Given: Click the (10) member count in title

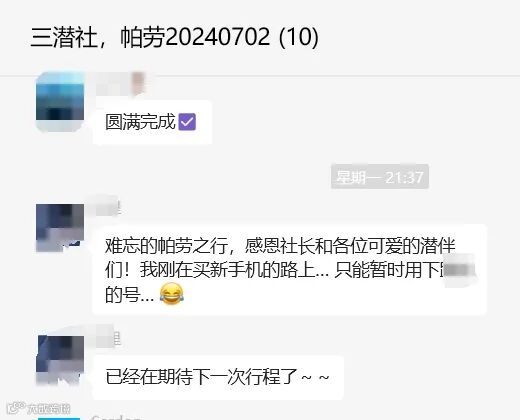Looking at the screenshot, I should [x=298, y=37].
